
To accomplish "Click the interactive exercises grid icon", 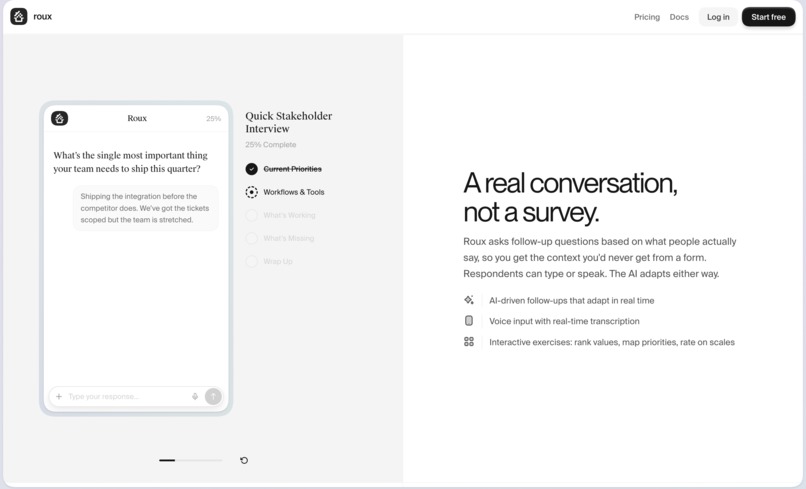I will [x=469, y=341].
